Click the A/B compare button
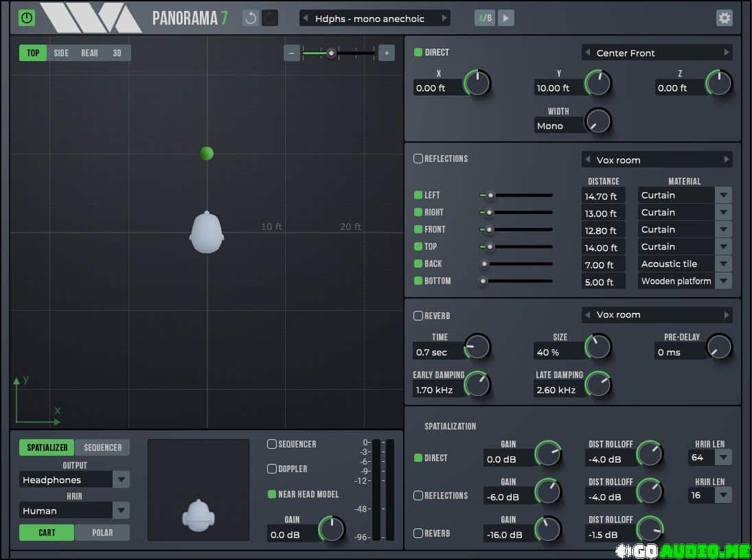Screen dimensions: 752x560 pyautogui.click(x=485, y=19)
